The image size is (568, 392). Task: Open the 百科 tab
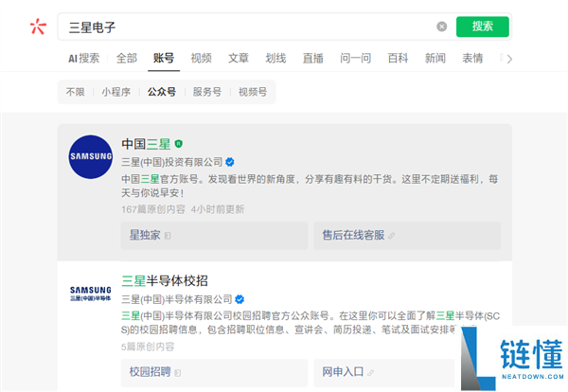398,58
